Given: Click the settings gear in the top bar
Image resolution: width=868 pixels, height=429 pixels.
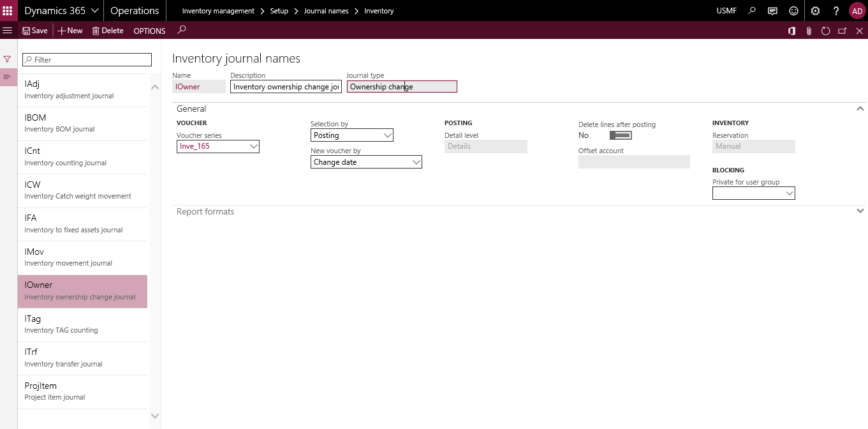Looking at the screenshot, I should tap(815, 10).
